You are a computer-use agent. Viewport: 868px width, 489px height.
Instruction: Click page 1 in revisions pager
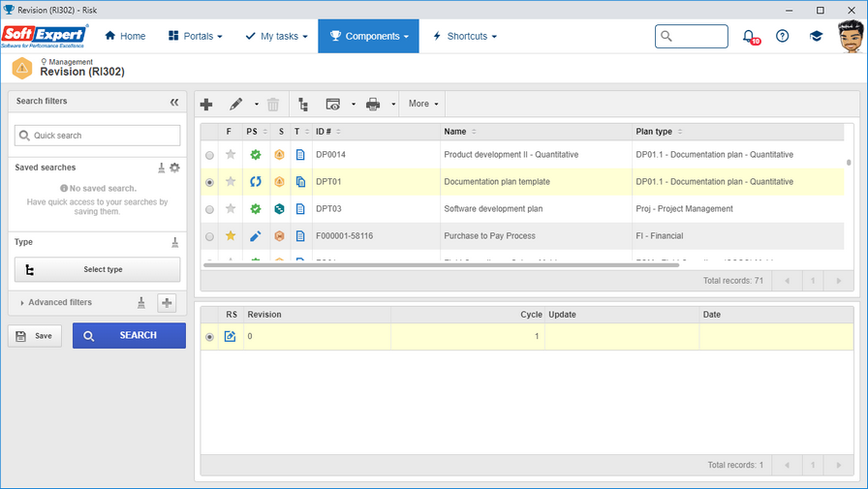click(x=813, y=465)
